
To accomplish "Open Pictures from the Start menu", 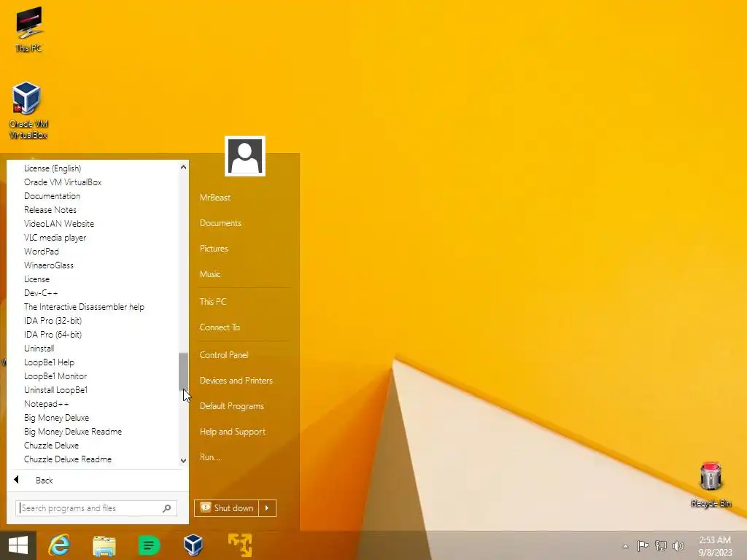I will click(214, 249).
